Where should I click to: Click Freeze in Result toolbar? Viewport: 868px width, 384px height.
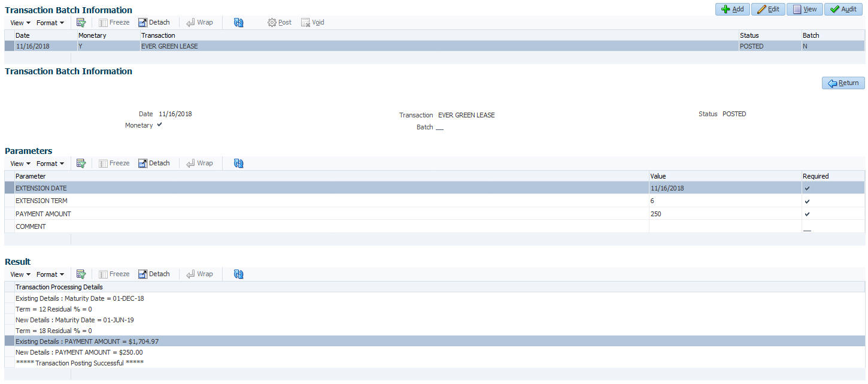[114, 274]
